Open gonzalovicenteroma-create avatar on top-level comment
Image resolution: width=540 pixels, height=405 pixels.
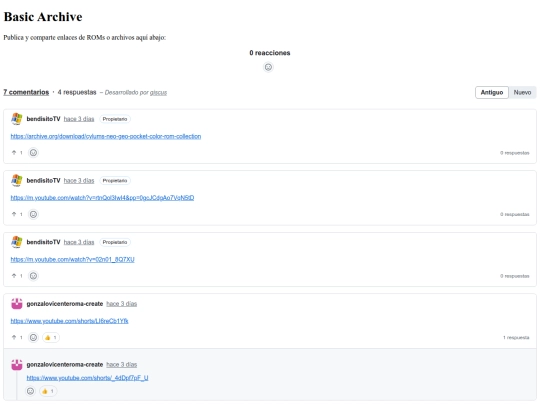[17, 304]
